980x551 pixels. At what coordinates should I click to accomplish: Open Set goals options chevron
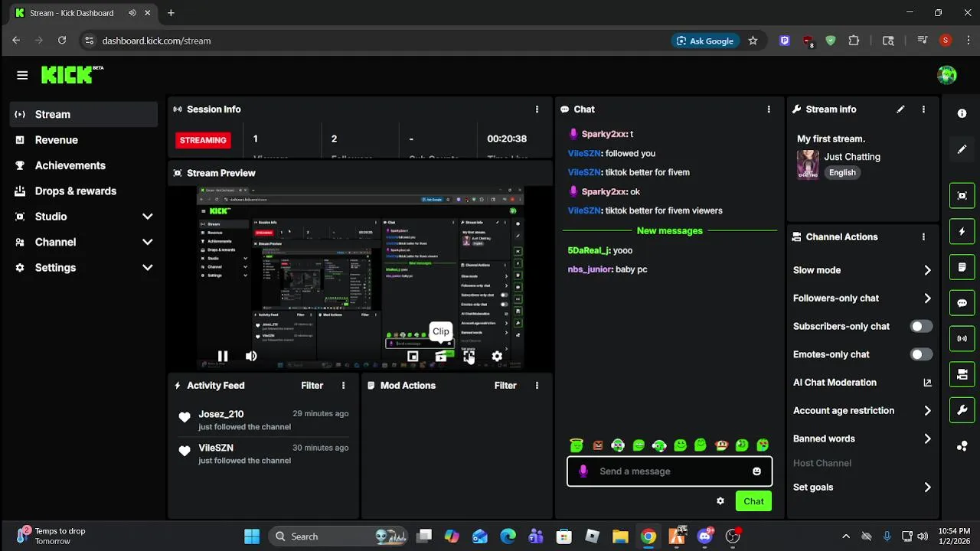pos(927,487)
